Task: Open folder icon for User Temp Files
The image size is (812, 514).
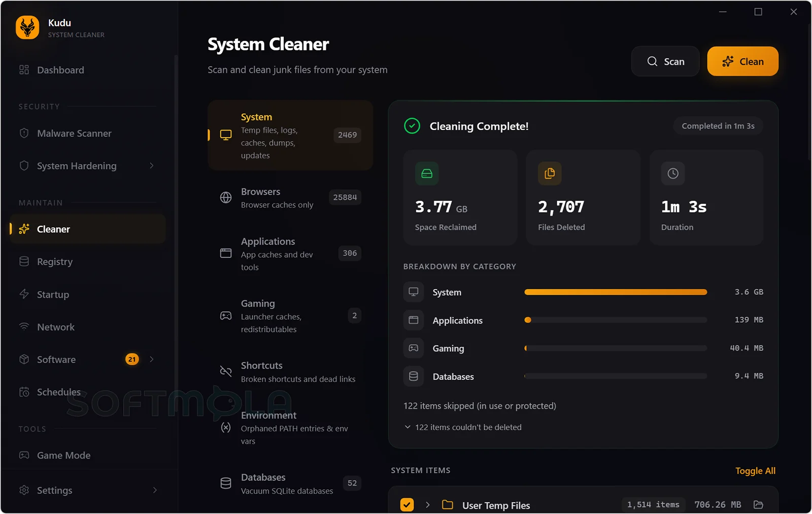Action: pos(758,504)
